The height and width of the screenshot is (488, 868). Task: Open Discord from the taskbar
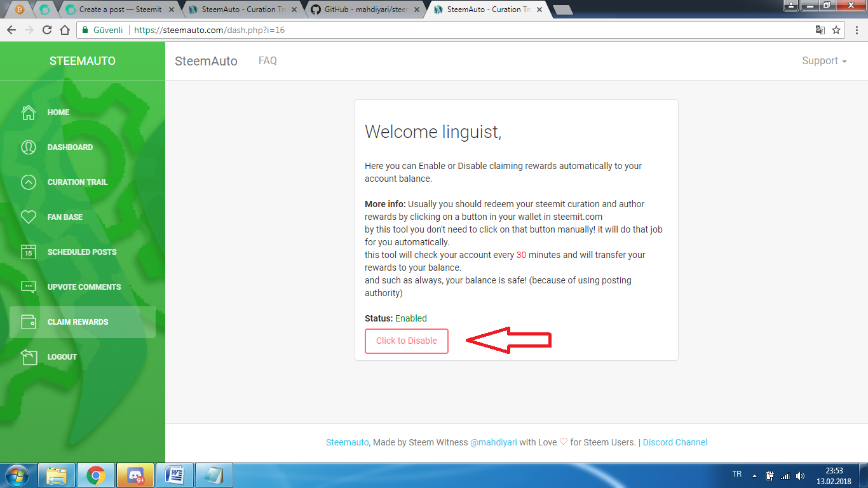[135, 475]
